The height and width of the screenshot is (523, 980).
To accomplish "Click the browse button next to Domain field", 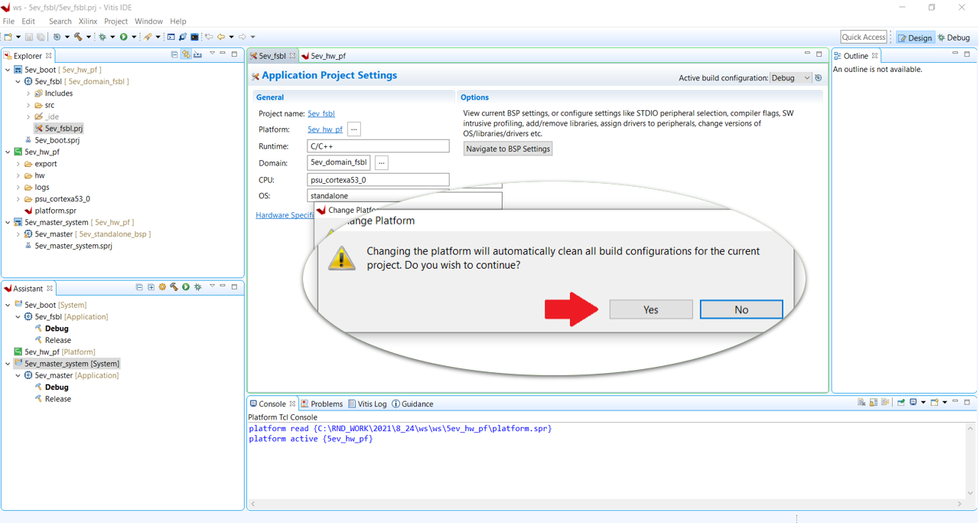I will pyautogui.click(x=381, y=162).
